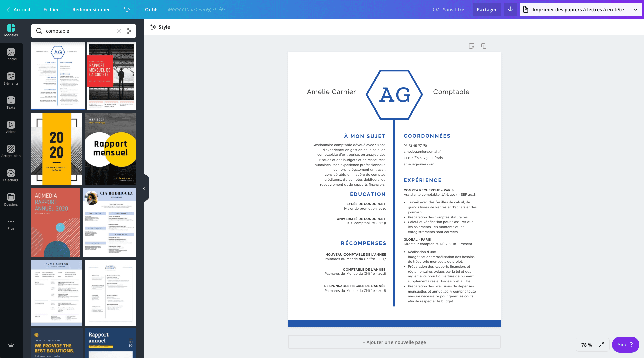Screen dimensions: 644x358
Task: Click the download icon in the top bar
Action: 510,9
